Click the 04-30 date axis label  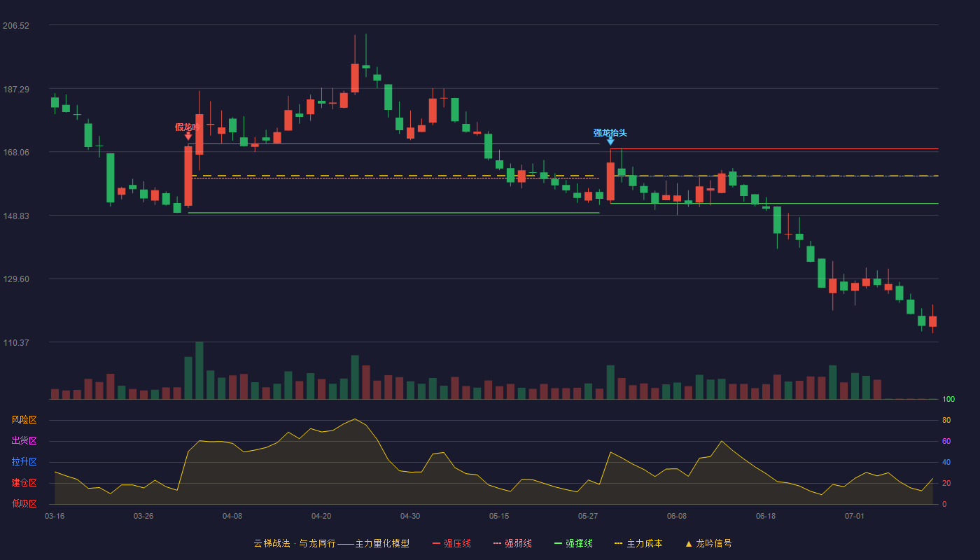coord(410,516)
